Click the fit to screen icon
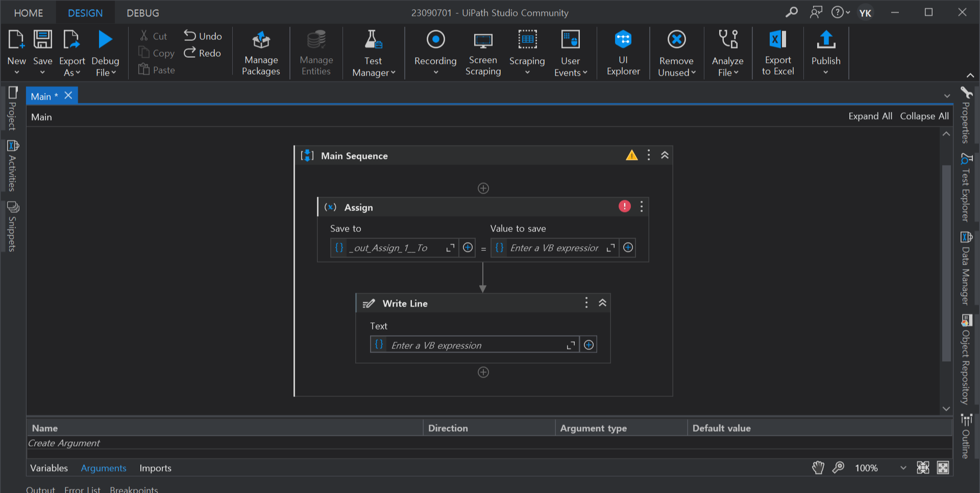The width and height of the screenshot is (980, 493). point(923,467)
